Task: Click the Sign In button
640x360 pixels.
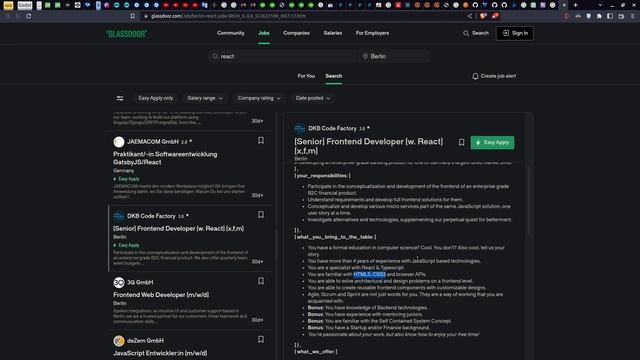Action: pos(515,33)
